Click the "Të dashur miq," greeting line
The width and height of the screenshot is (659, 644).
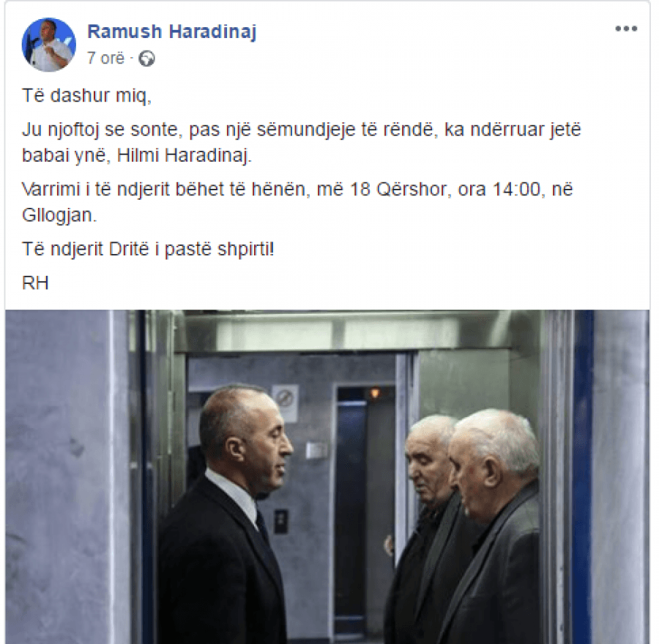tap(86, 96)
